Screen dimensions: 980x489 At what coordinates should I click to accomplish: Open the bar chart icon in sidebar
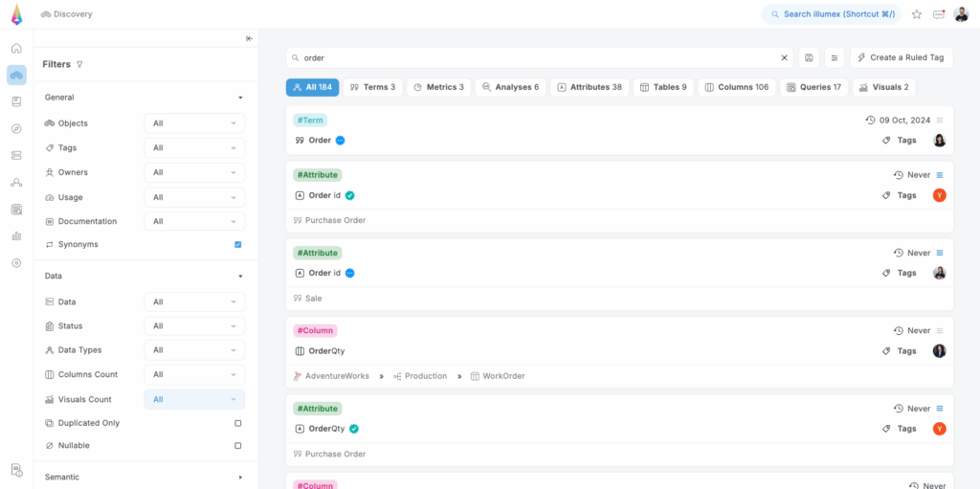16,235
